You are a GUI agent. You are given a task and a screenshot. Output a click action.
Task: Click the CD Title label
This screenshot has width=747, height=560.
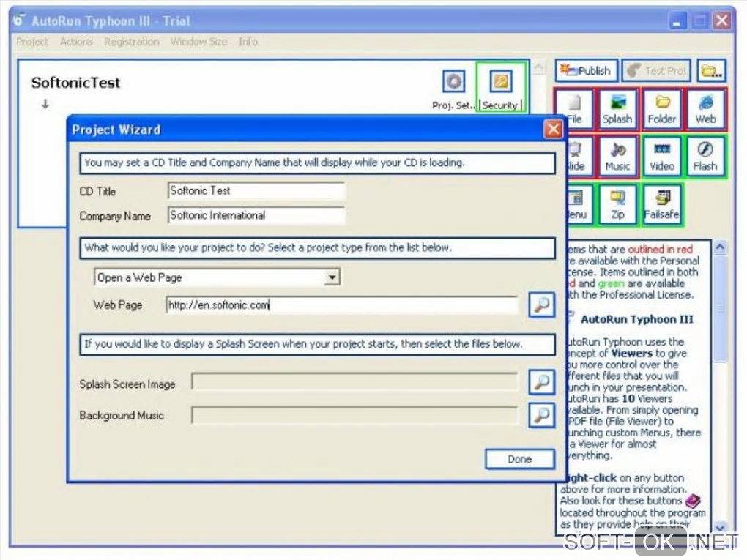click(97, 192)
